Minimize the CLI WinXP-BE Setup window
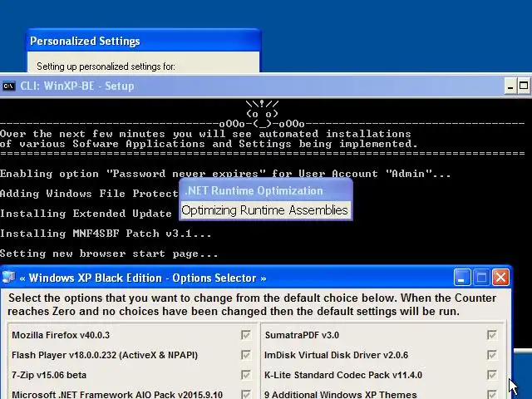 click(510, 86)
